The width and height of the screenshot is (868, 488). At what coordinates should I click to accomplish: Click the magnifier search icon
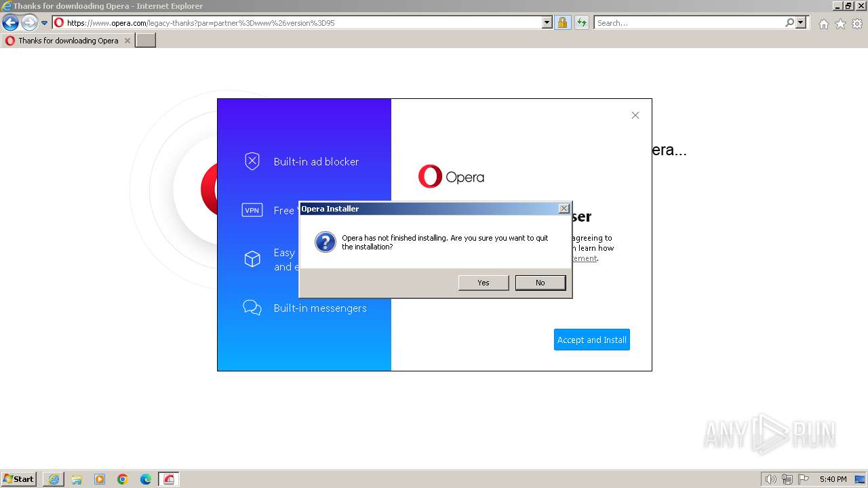click(x=789, y=22)
